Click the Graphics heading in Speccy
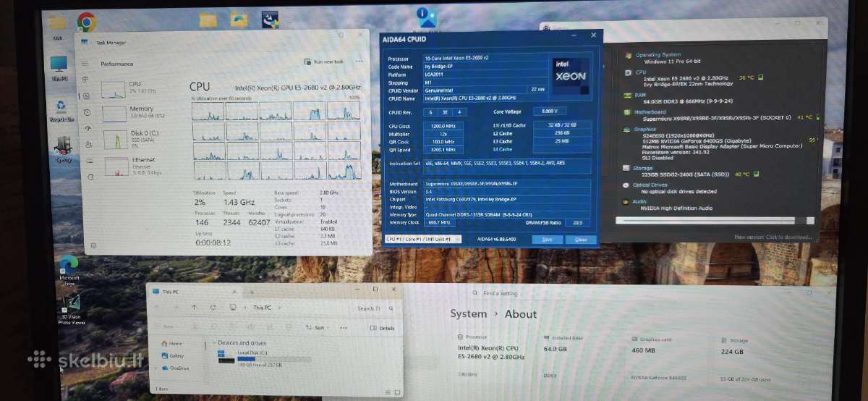Image resolution: width=868 pixels, height=401 pixels. (646, 129)
